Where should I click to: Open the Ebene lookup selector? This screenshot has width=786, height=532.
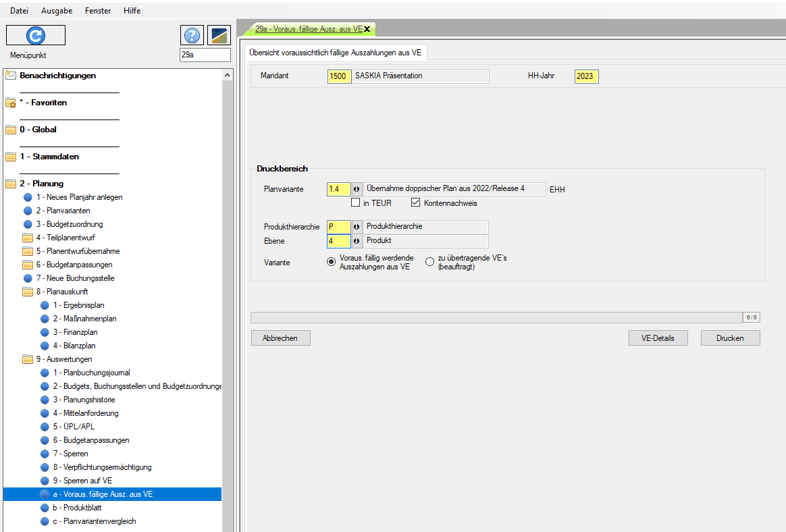tap(357, 241)
